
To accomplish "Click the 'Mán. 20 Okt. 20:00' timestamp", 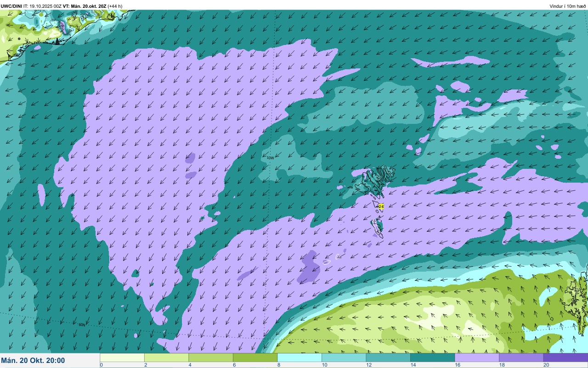I will tap(33, 361).
